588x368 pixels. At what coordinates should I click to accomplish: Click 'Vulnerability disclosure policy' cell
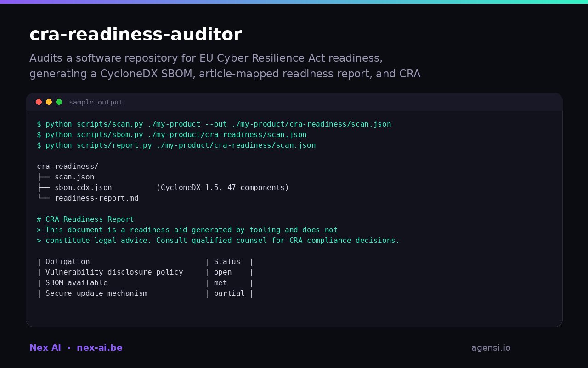(x=114, y=272)
